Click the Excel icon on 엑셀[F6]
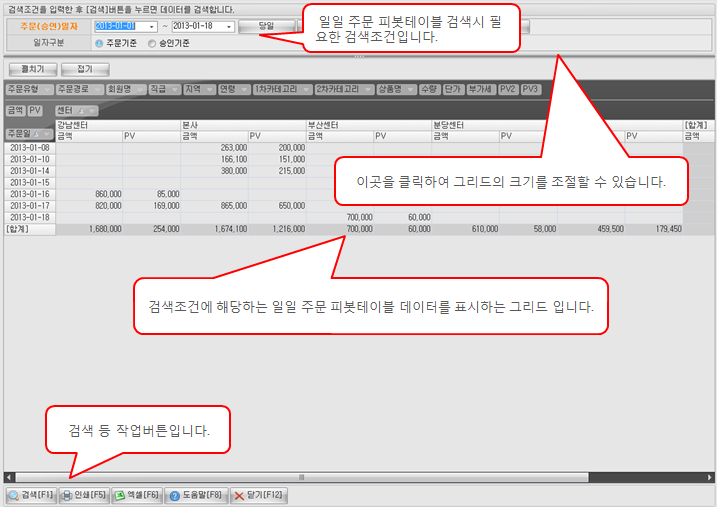This screenshot has width=717, height=507. tap(120, 496)
